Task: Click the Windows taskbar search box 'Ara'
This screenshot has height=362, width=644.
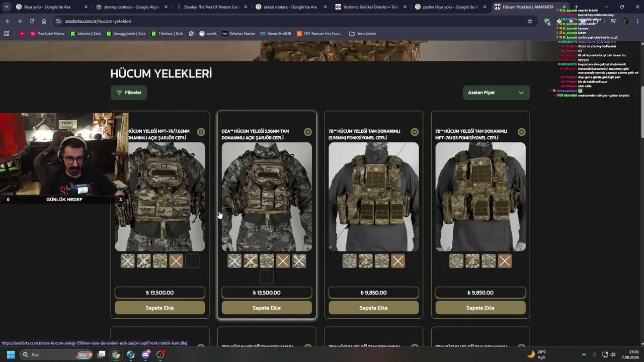Action: (56, 354)
